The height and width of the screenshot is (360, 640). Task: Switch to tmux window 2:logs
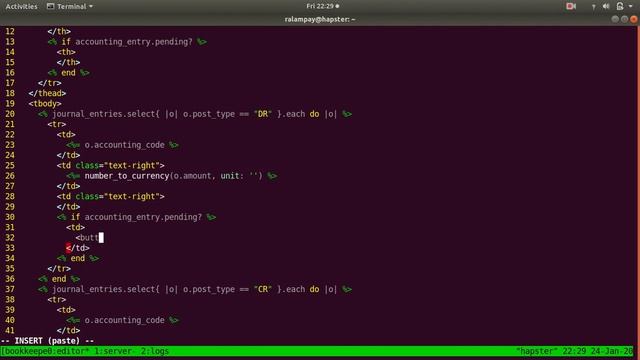[154, 351]
